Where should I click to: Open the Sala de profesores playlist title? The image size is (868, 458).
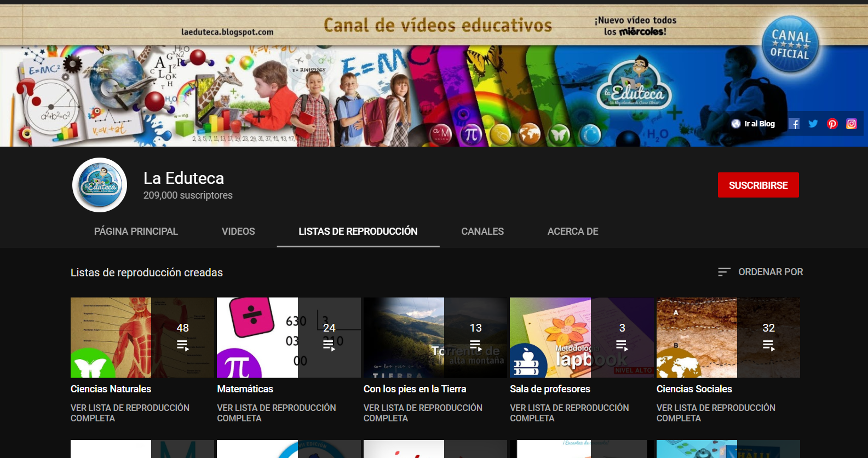click(550, 389)
